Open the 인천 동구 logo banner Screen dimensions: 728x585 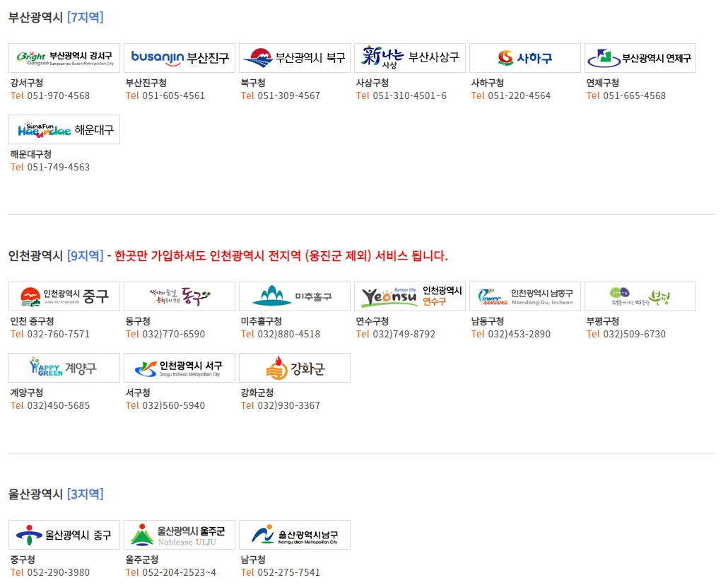tap(180, 296)
